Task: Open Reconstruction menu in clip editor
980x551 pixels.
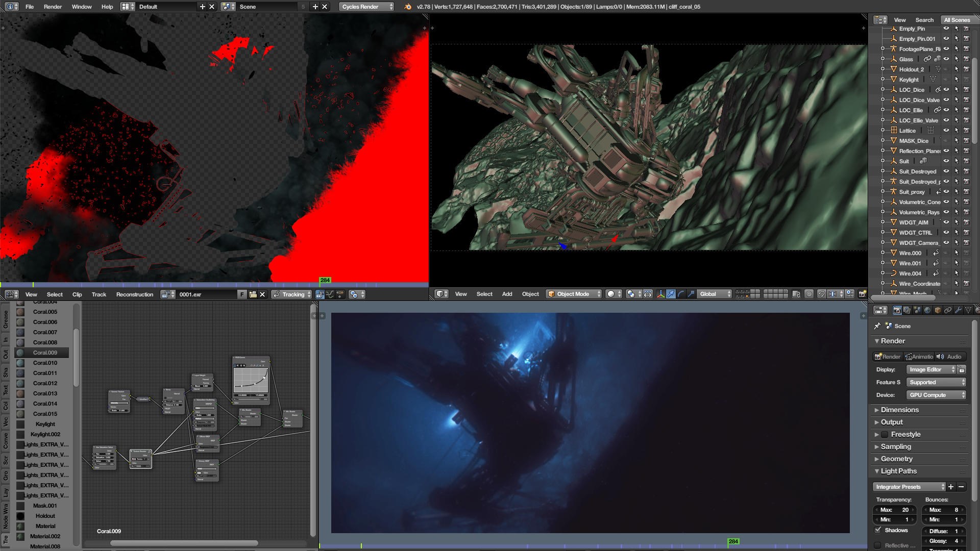Action: 134,294
